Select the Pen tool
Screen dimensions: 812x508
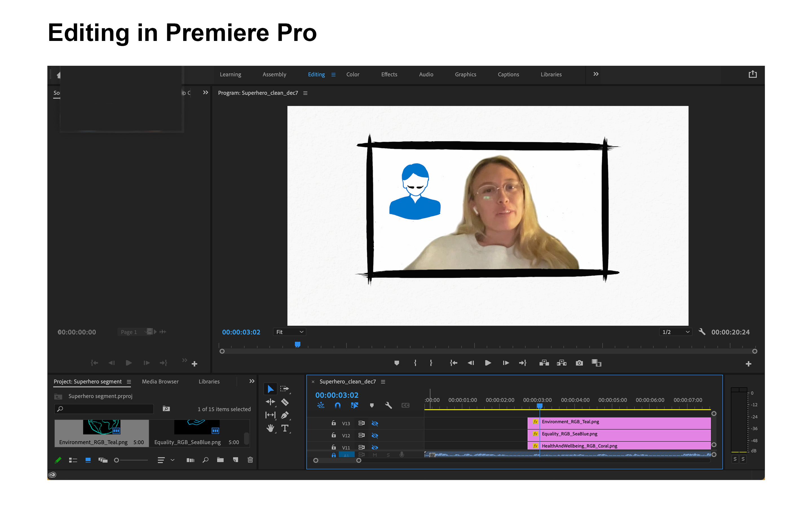[285, 415]
